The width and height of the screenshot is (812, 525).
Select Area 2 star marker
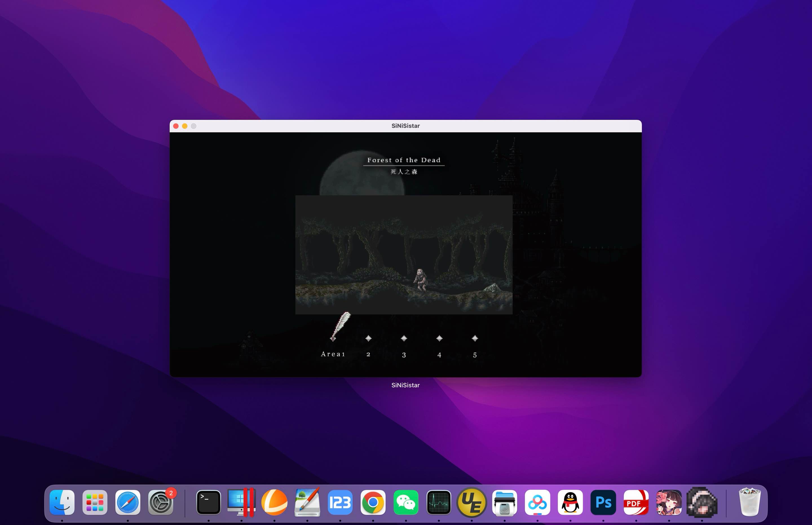click(x=368, y=338)
